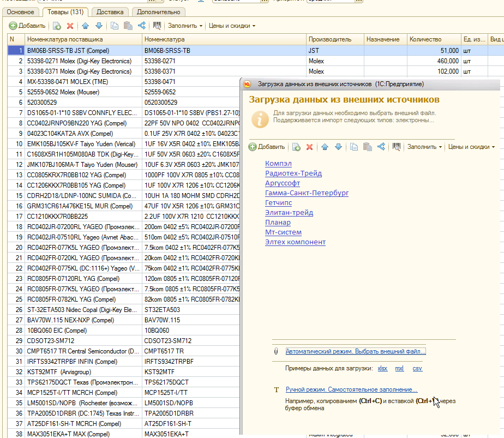Click the share arrow icon in dialog toolbar
The height and width of the screenshot is (438, 504).
pos(381,147)
